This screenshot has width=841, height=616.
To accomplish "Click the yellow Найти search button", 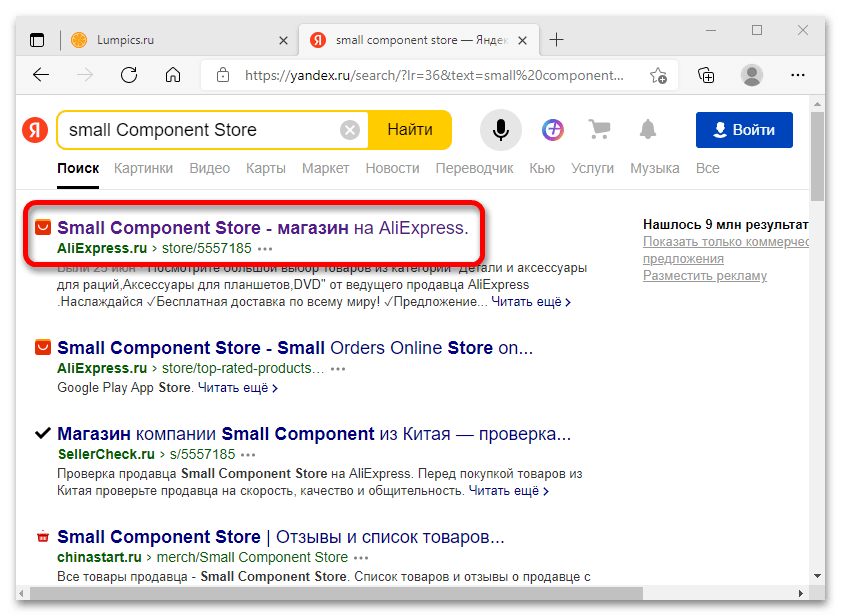I will click(410, 130).
